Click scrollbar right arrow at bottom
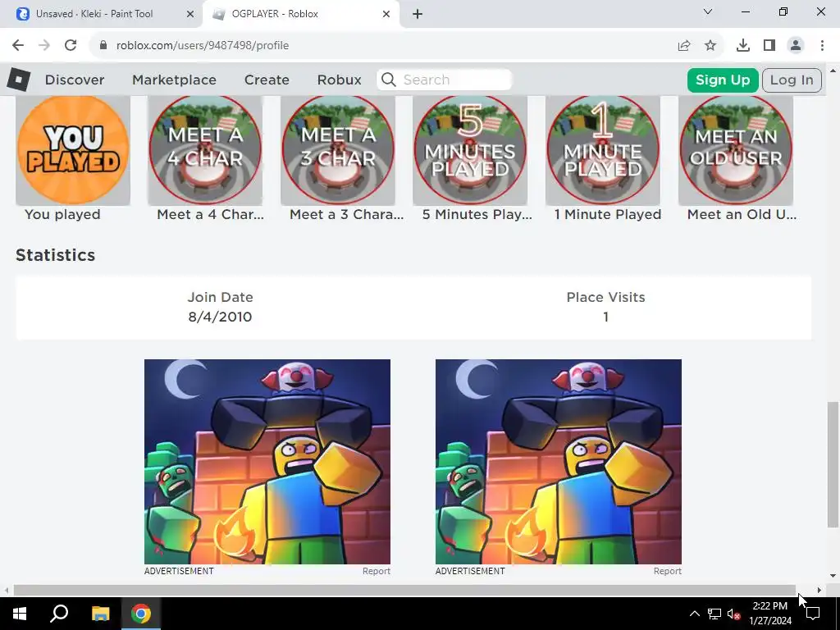 point(819,590)
